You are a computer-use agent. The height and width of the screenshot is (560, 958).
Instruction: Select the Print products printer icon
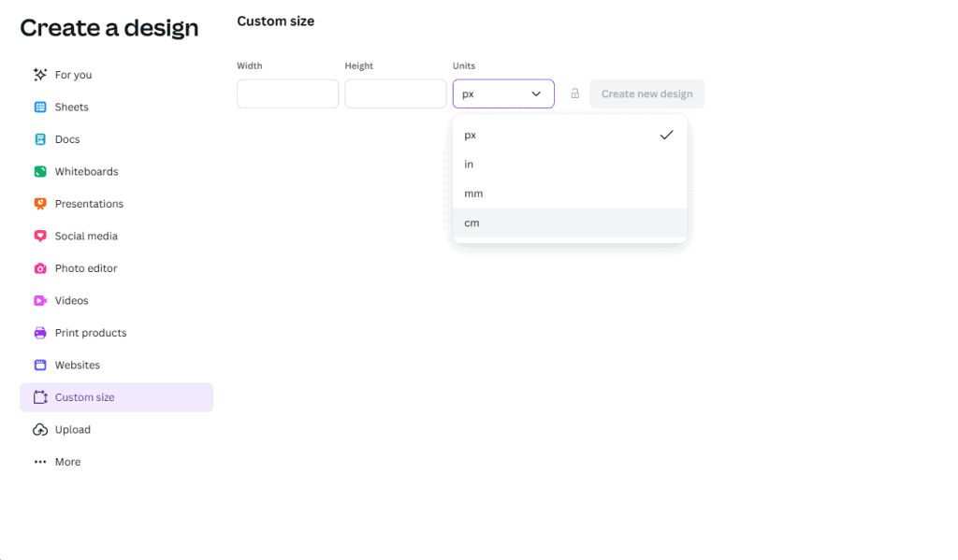(40, 333)
